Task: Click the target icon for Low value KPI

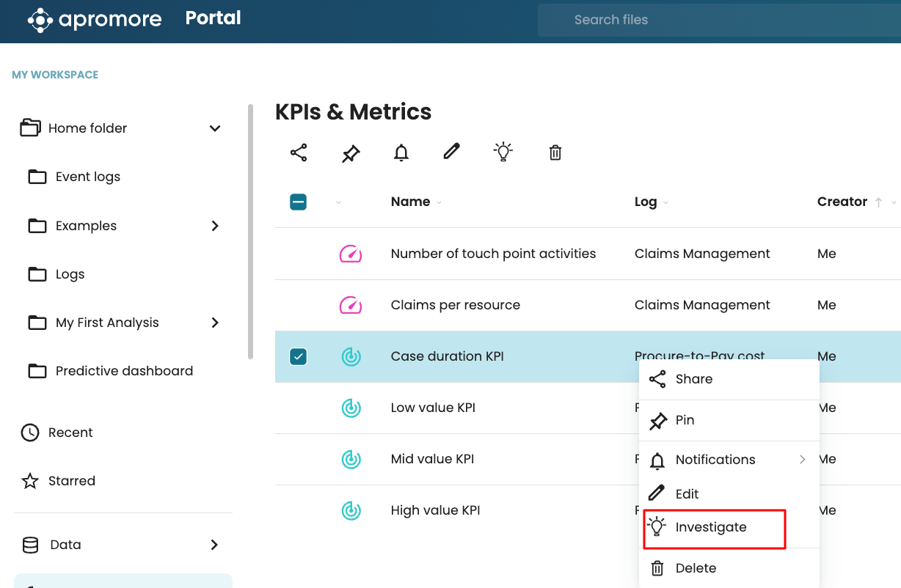Action: [351, 408]
